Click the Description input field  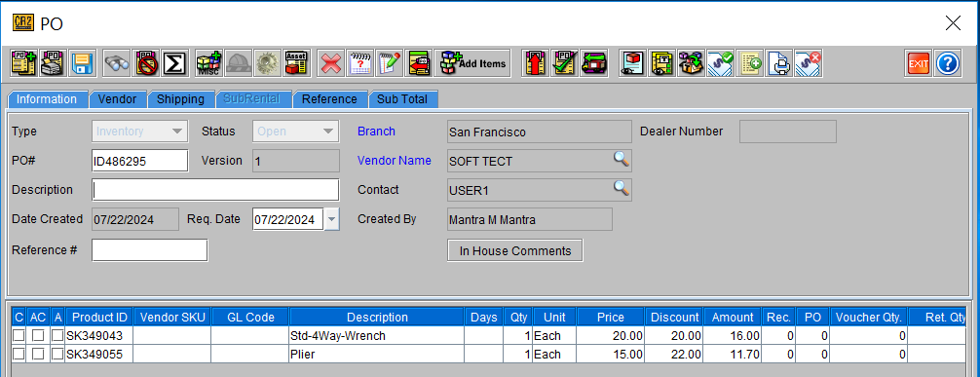[215, 189]
